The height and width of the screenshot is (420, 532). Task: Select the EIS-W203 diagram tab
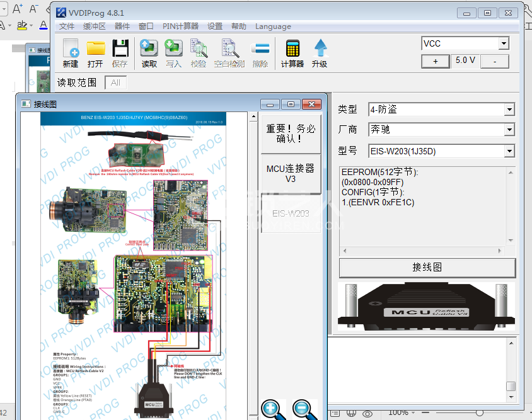pyautogui.click(x=291, y=213)
